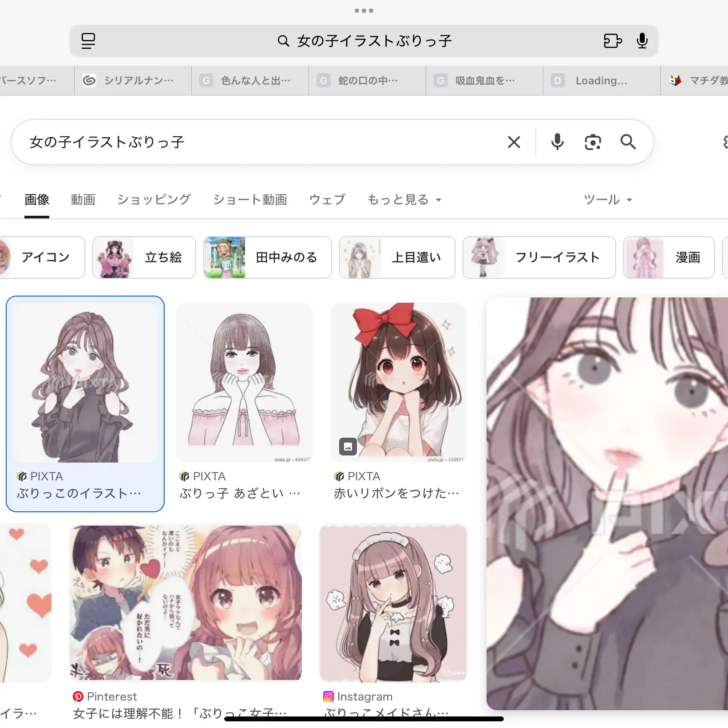This screenshot has width=728, height=728.
Task: Open the Instagram maid girl thumbnail
Action: 393,603
